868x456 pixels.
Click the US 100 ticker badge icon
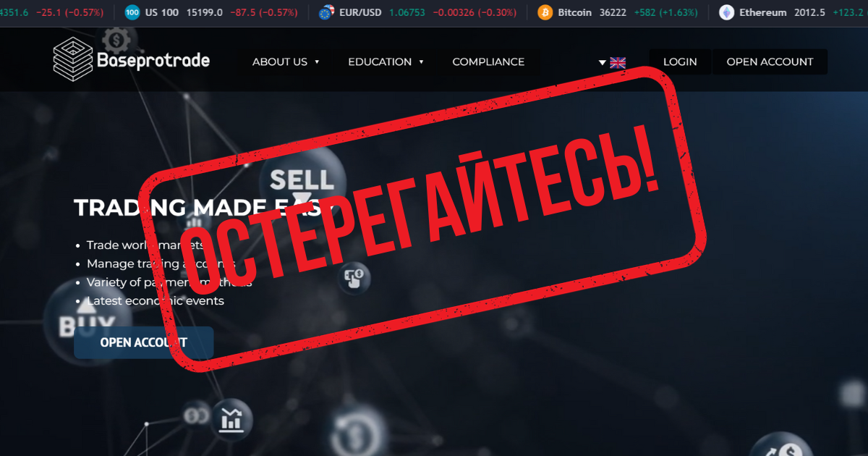click(132, 12)
